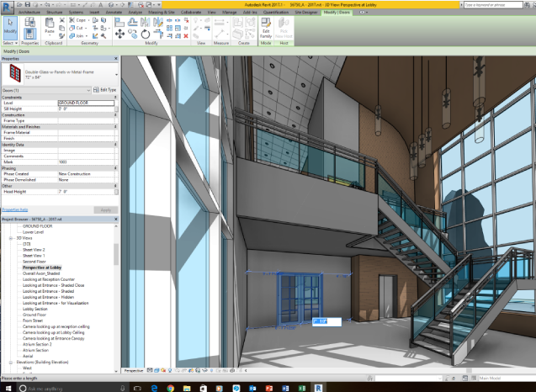The height and width of the screenshot is (392, 536).
Task: Activate Mirror Draw Axis tool
Action: pyautogui.click(x=158, y=23)
